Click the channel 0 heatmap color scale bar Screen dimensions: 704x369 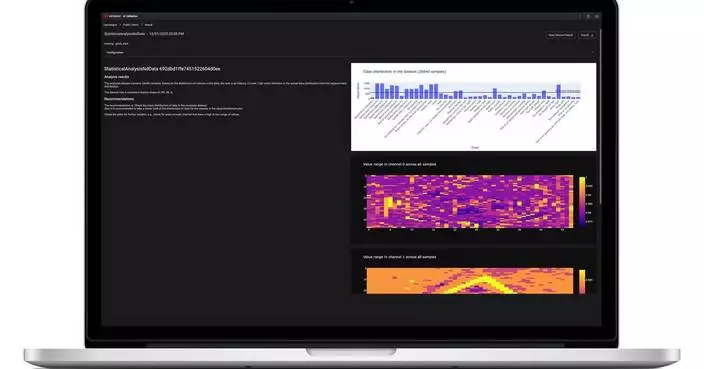pyautogui.click(x=582, y=202)
